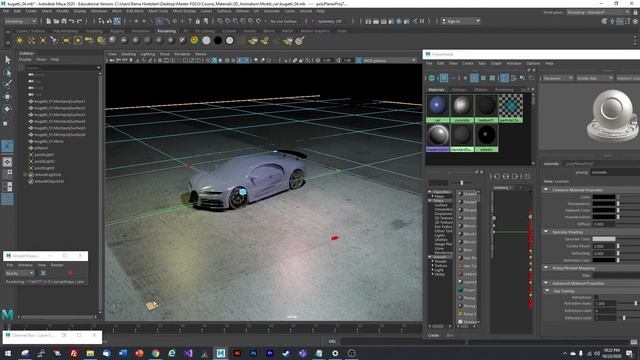Click the Hypershade create panel zoom slider
The height and width of the screenshot is (360, 640).
coord(461,182)
